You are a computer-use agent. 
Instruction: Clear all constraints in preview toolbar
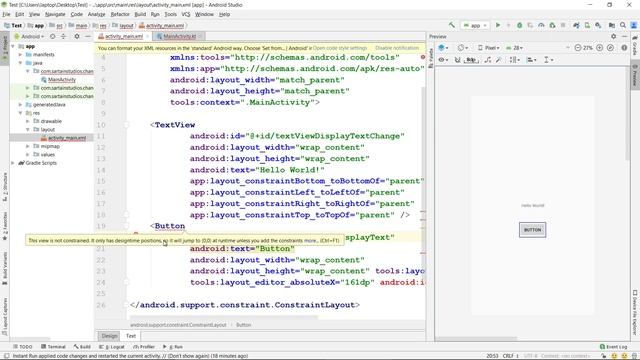pos(488,60)
